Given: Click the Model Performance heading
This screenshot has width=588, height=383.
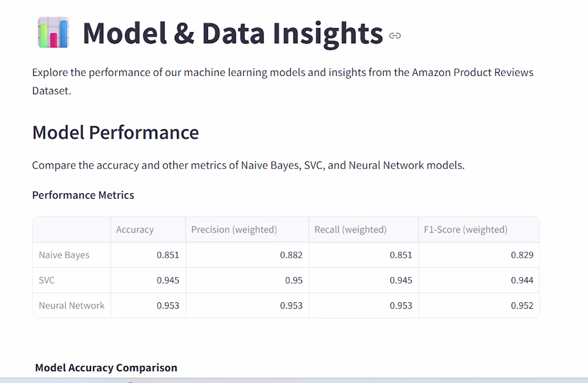Looking at the screenshot, I should 115,132.
